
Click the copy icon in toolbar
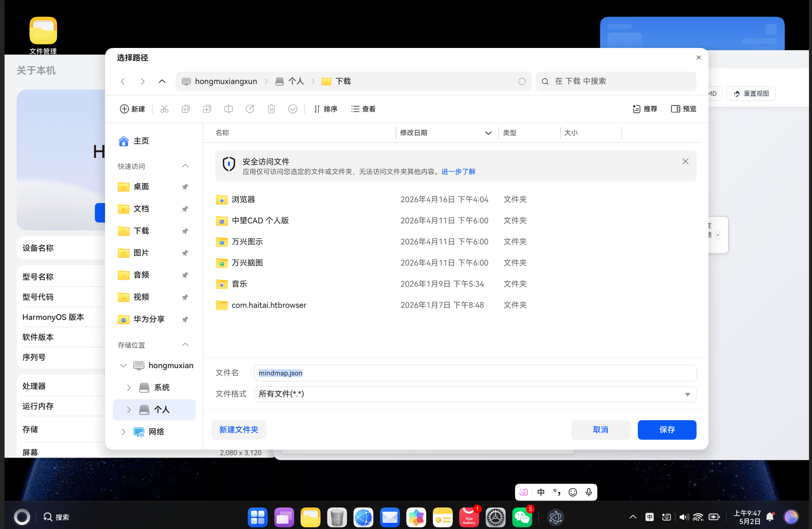186,109
